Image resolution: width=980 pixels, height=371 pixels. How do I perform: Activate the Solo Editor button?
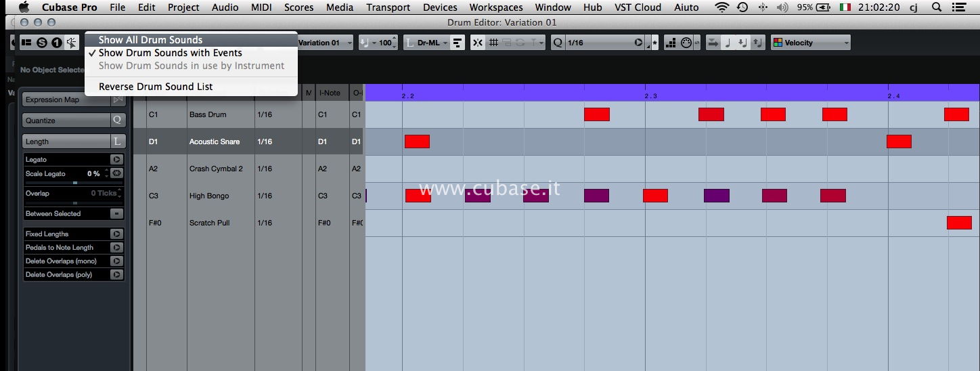pos(42,43)
